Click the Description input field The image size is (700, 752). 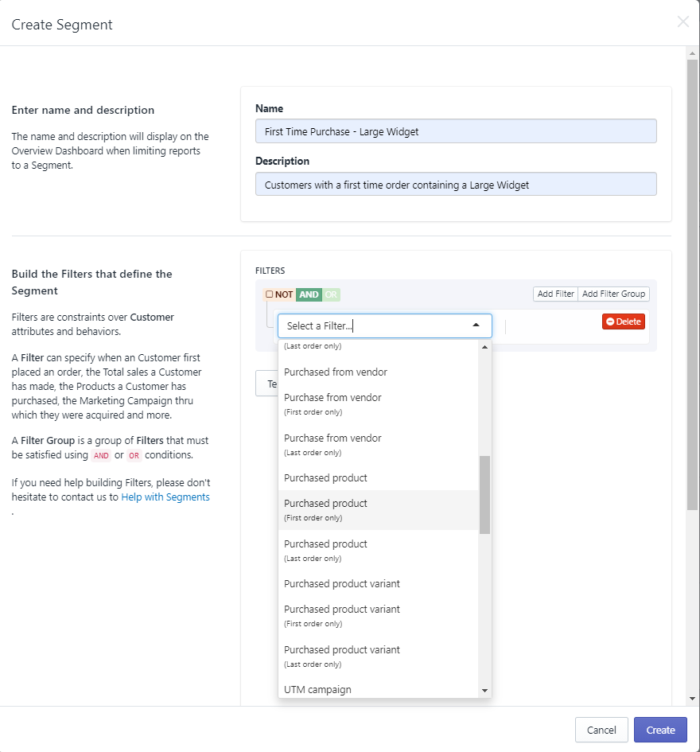pos(456,184)
